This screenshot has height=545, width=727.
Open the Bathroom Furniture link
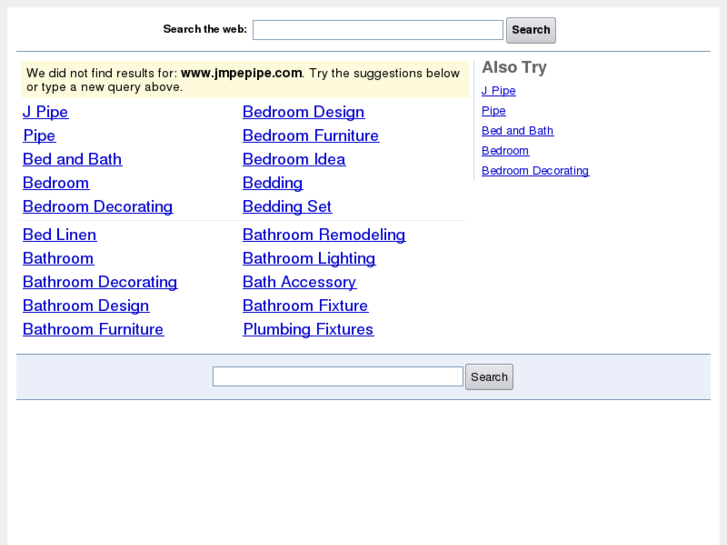pos(93,329)
